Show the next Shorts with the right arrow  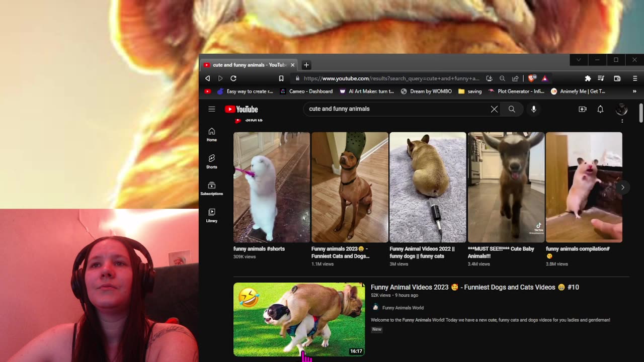(622, 187)
